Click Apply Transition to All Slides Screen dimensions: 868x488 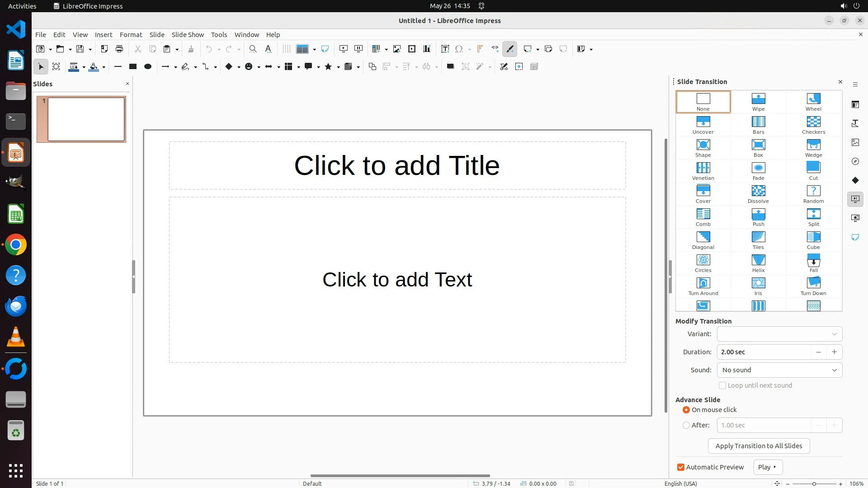click(759, 446)
